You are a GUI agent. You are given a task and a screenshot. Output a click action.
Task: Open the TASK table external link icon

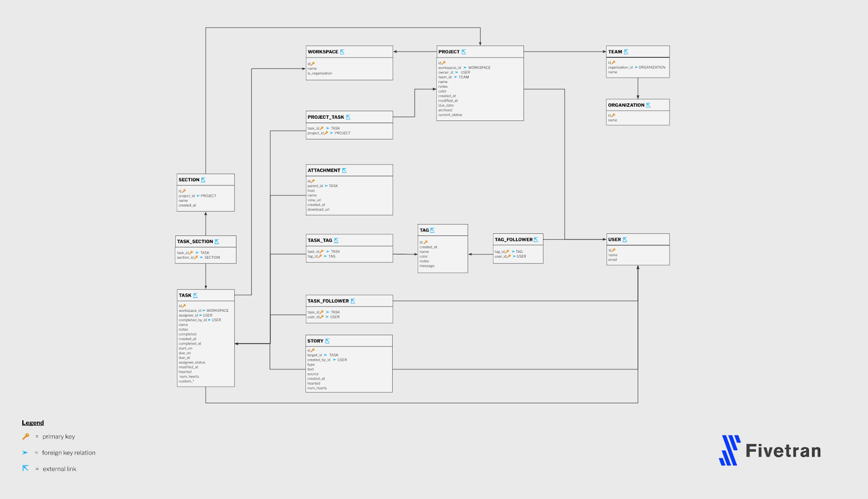(x=195, y=296)
